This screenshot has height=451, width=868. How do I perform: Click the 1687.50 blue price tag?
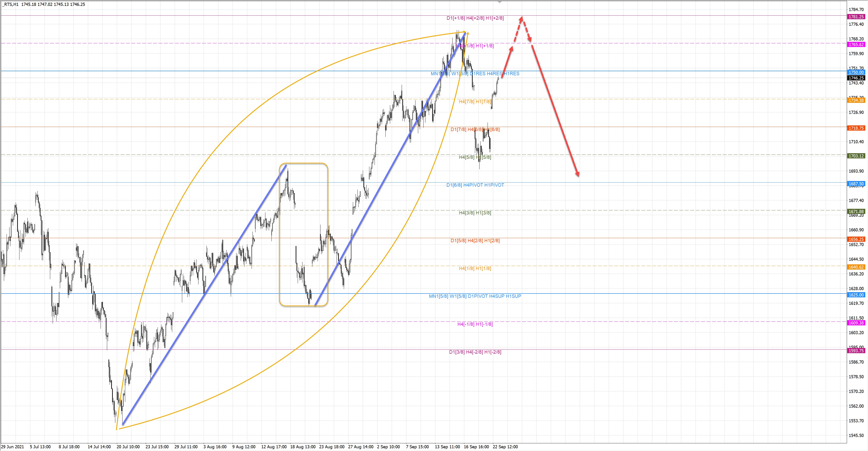point(856,184)
